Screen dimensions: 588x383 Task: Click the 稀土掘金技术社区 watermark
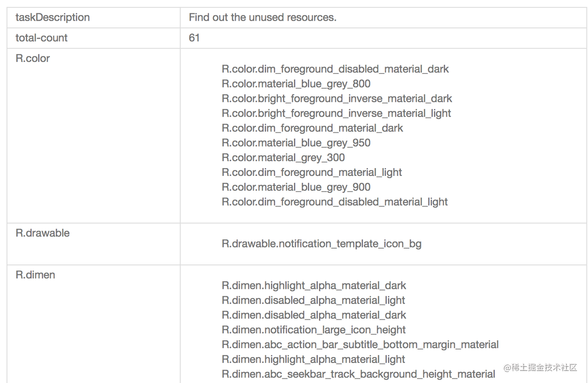(540, 367)
